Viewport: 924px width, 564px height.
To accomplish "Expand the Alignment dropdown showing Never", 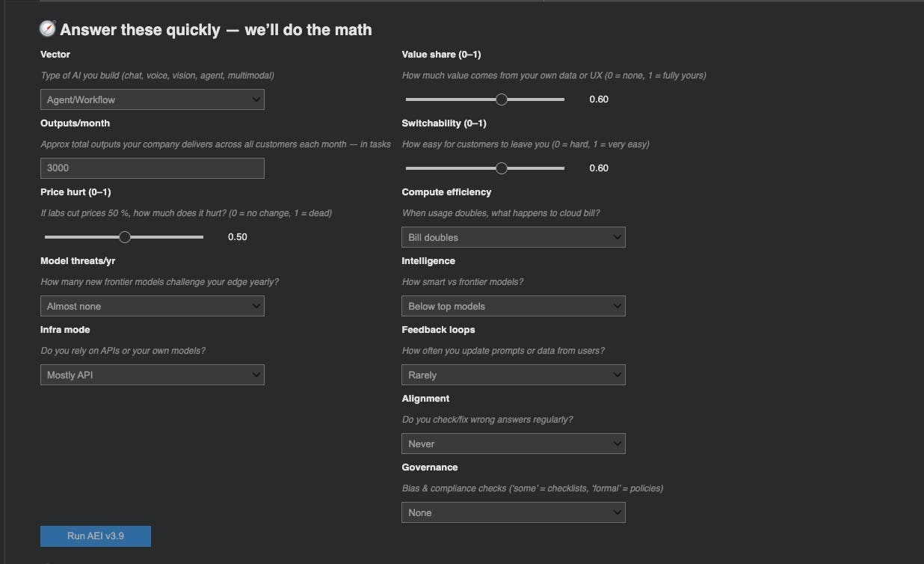I will point(513,444).
